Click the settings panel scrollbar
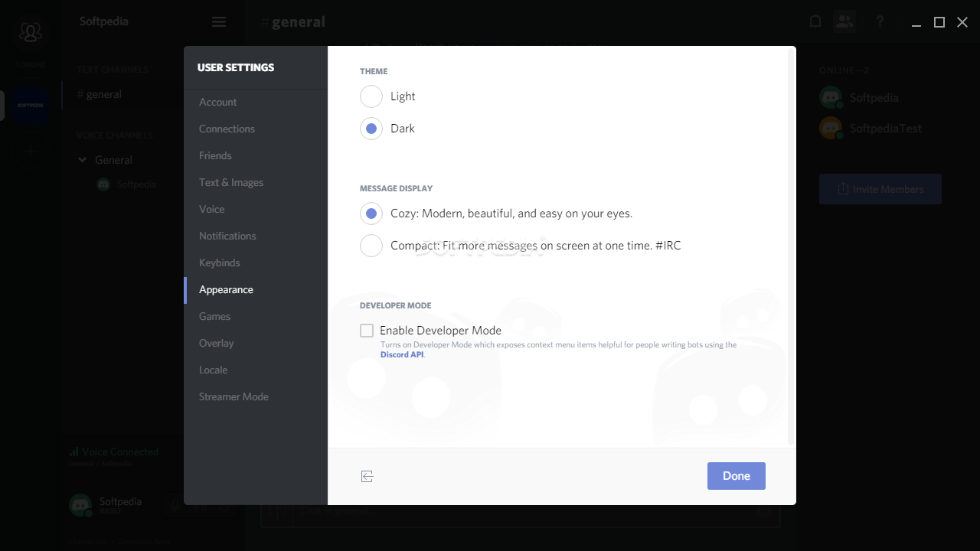The height and width of the screenshot is (551, 980). (791, 246)
